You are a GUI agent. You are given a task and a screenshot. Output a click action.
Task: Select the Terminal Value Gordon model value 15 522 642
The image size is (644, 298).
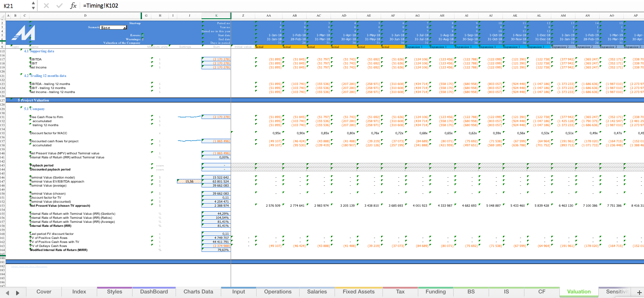(216, 177)
